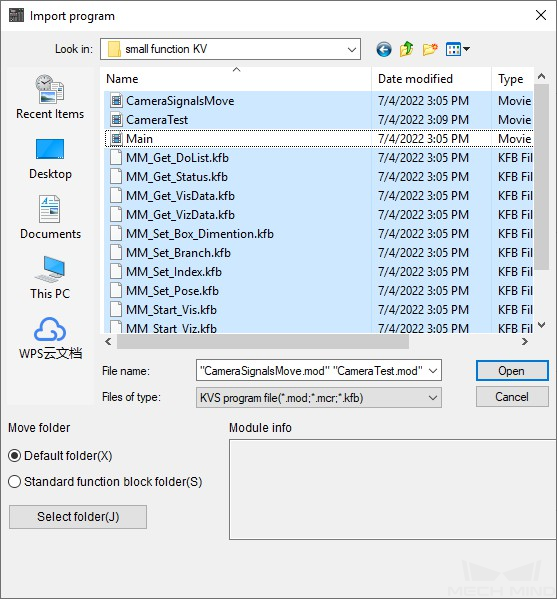
Task: Sort files by Date modified column
Action: click(x=431, y=79)
